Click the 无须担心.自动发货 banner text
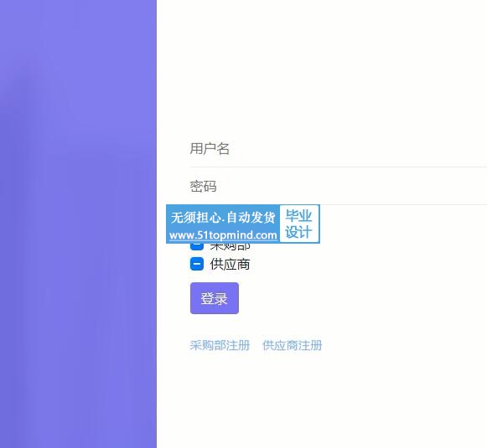 click(x=223, y=217)
